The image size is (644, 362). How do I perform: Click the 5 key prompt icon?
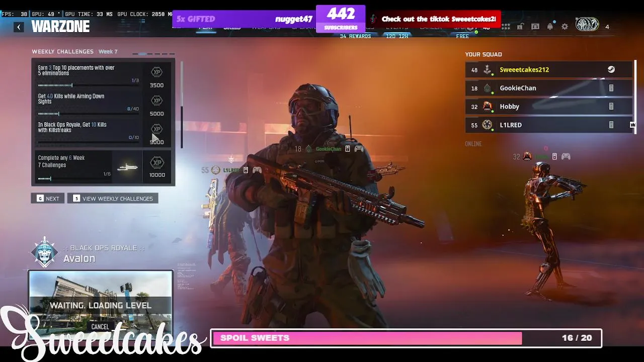click(x=76, y=199)
